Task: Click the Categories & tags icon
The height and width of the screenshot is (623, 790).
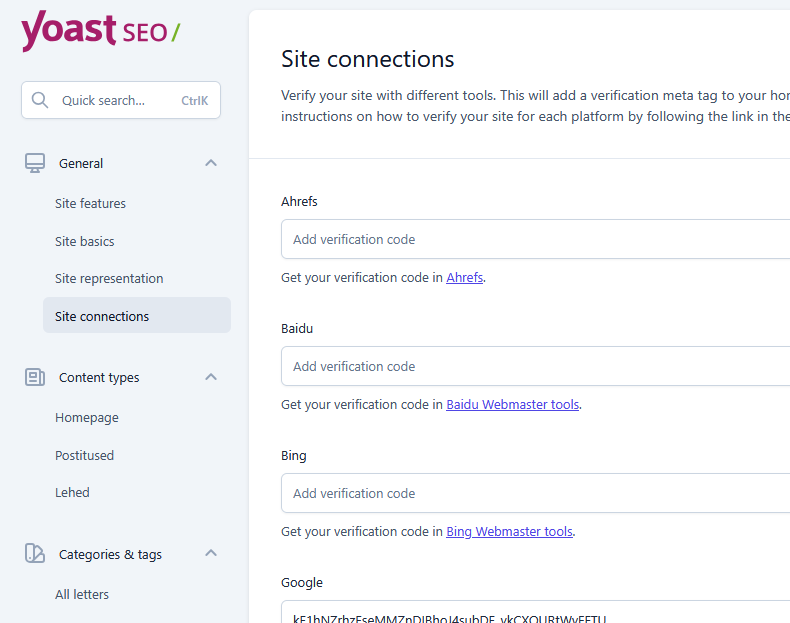Action: 35,554
